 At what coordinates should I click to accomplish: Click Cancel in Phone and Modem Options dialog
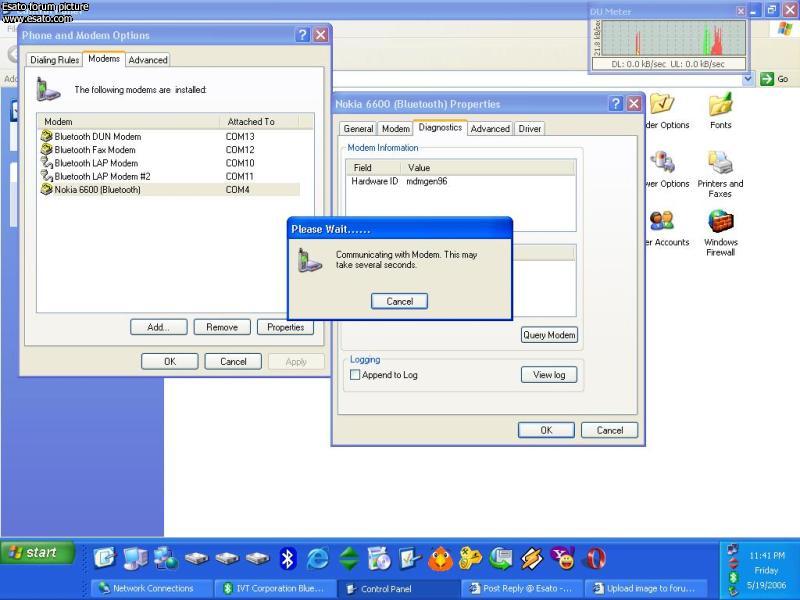coord(233,361)
